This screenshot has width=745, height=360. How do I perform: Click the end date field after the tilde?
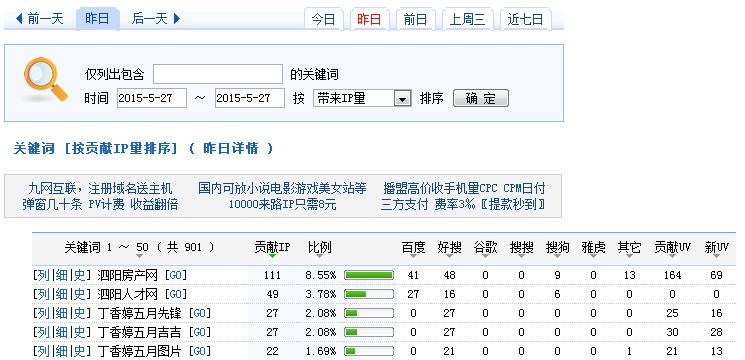pyautogui.click(x=249, y=98)
